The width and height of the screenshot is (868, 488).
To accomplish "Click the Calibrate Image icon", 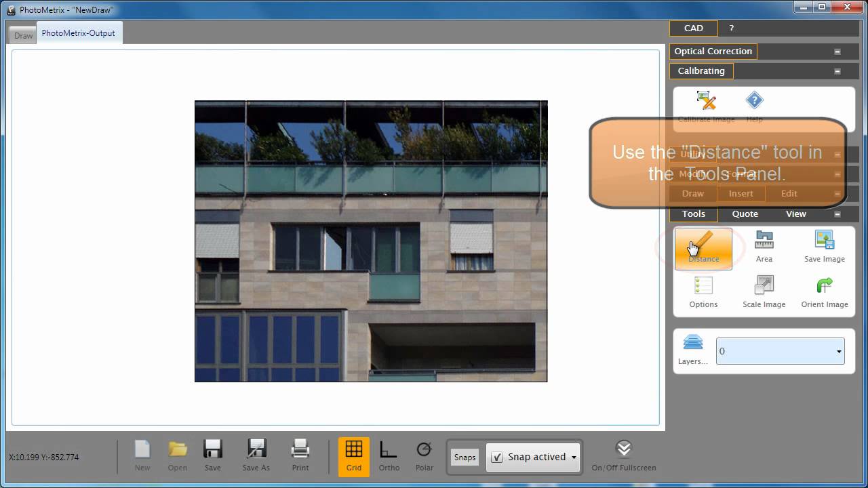I will (x=707, y=106).
